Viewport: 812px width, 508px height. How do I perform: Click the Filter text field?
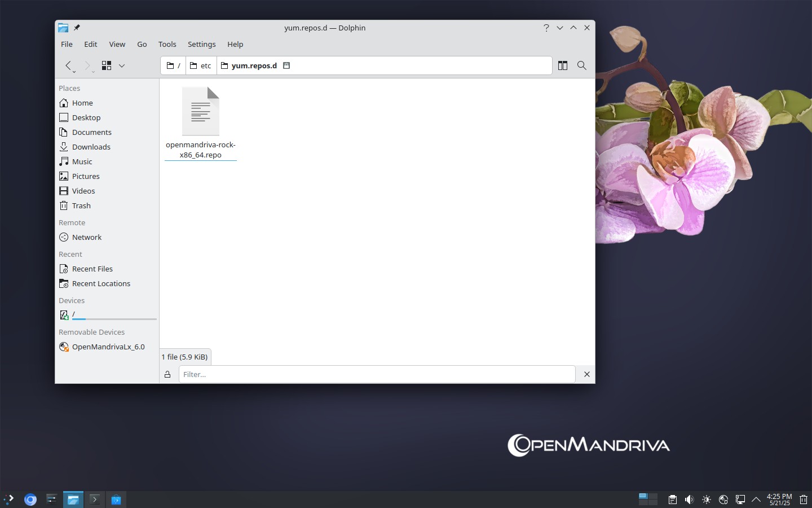point(377,374)
